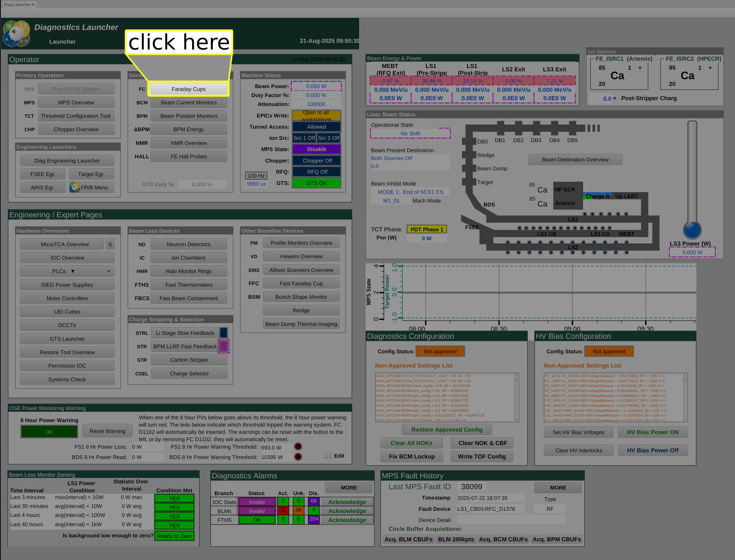Close the Diag Launcher tab
Screen dimensions: 735x560
[x=33, y=4]
